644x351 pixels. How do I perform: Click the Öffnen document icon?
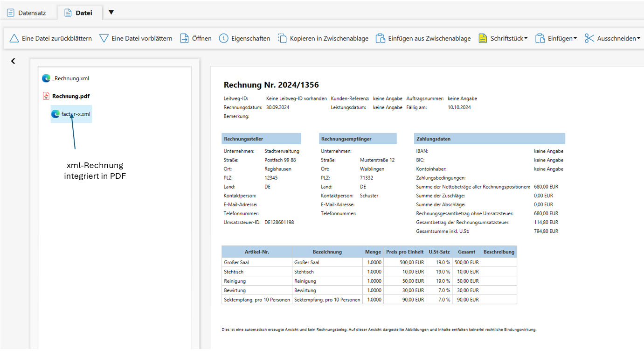click(x=184, y=38)
